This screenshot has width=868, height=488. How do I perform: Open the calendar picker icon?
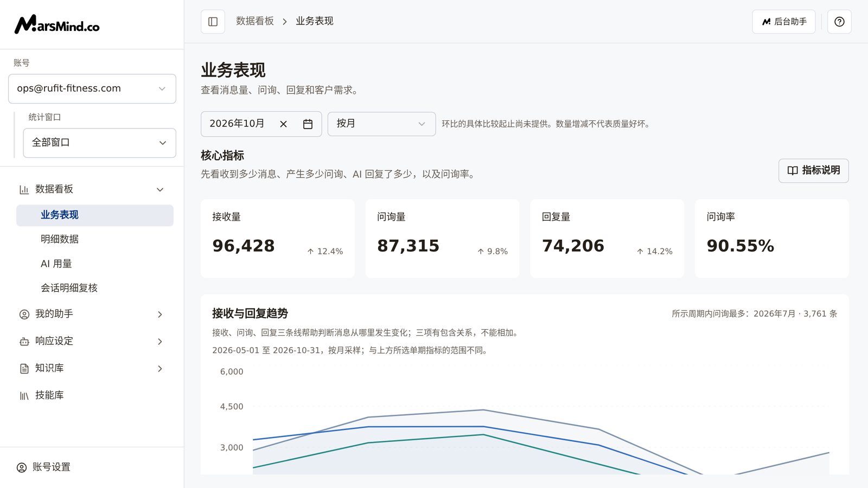pyautogui.click(x=308, y=124)
